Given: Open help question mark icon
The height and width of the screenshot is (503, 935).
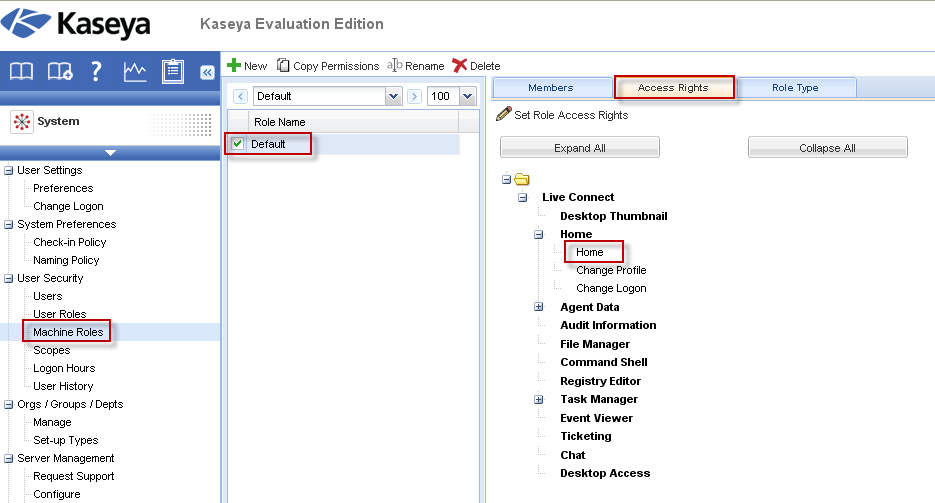Looking at the screenshot, I should [x=97, y=71].
